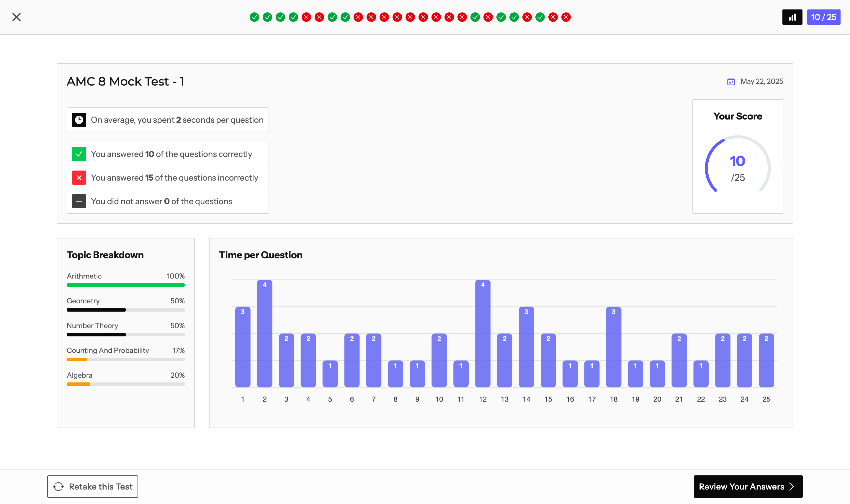Click Retake this Test button
This screenshot has height=504, width=850.
tap(93, 486)
